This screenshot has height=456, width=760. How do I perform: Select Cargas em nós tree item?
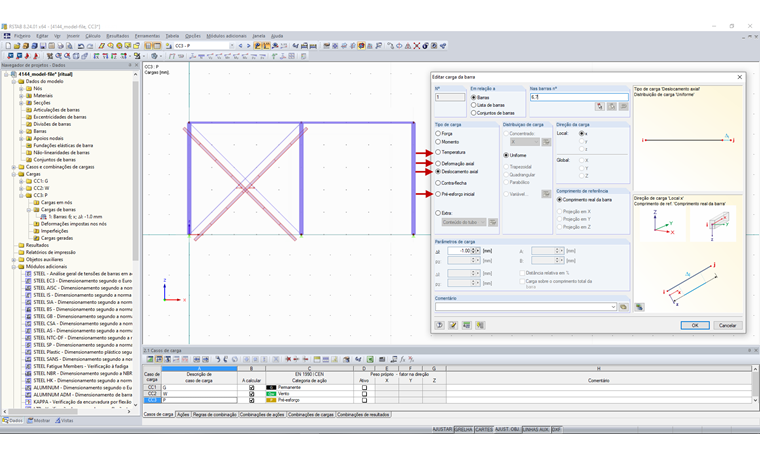pyautogui.click(x=56, y=203)
